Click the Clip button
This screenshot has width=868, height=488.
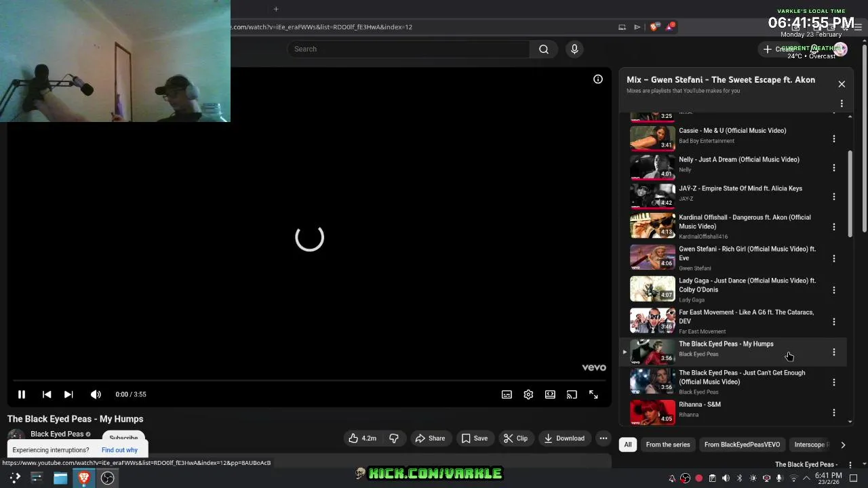tap(515, 439)
